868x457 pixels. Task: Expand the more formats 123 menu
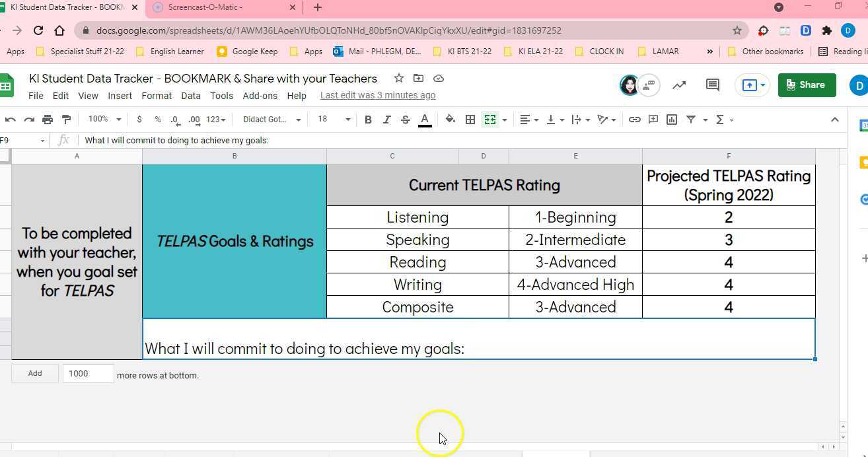[214, 120]
